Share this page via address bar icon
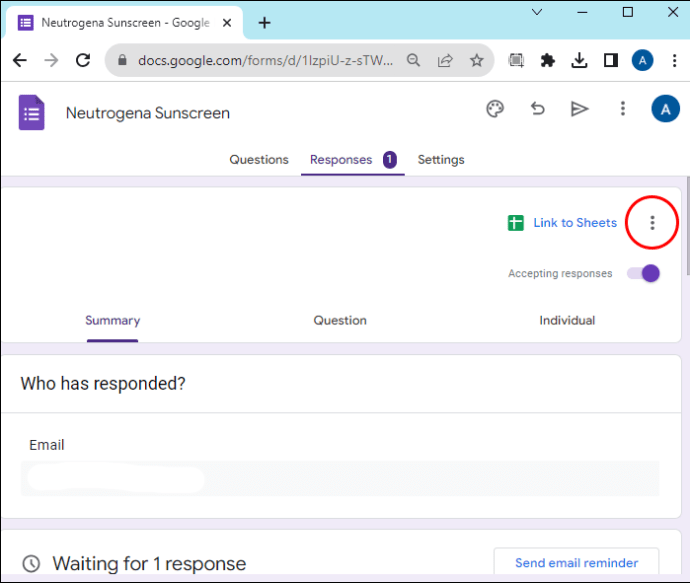 pos(445,60)
